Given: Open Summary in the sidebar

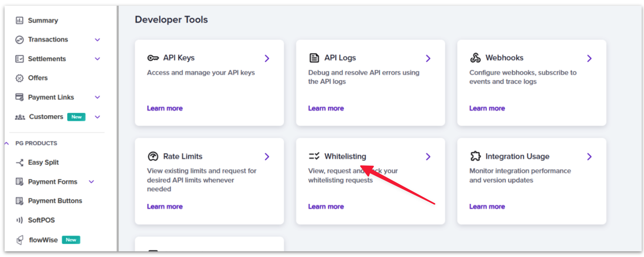Looking at the screenshot, I should [43, 21].
